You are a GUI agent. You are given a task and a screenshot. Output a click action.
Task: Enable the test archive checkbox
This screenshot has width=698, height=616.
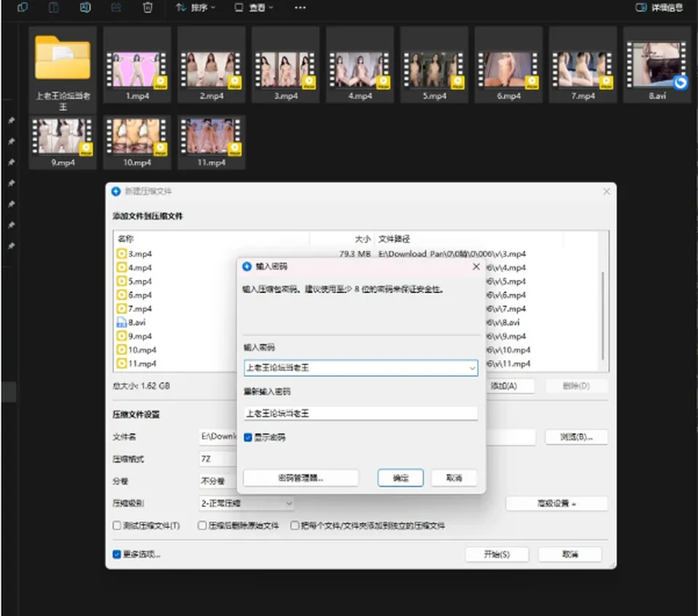tap(116, 526)
